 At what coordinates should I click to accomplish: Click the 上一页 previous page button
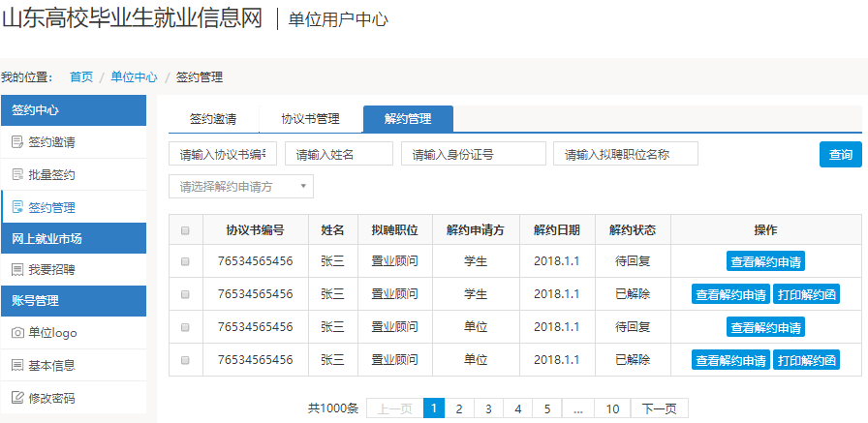tap(394, 408)
